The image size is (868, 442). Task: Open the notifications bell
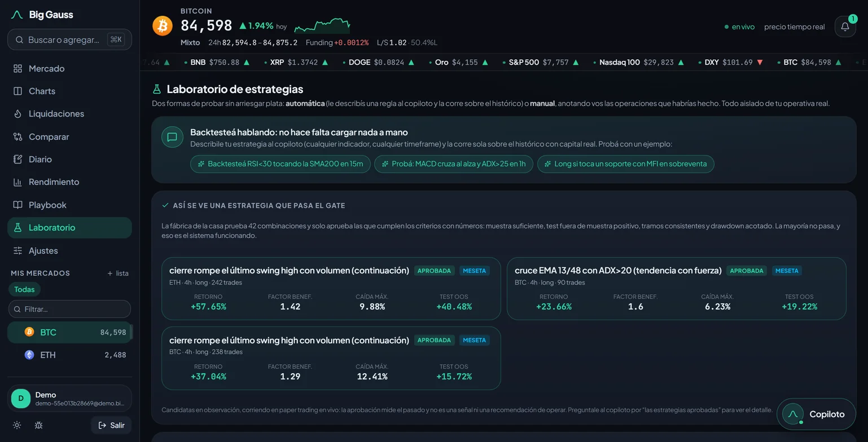[845, 26]
